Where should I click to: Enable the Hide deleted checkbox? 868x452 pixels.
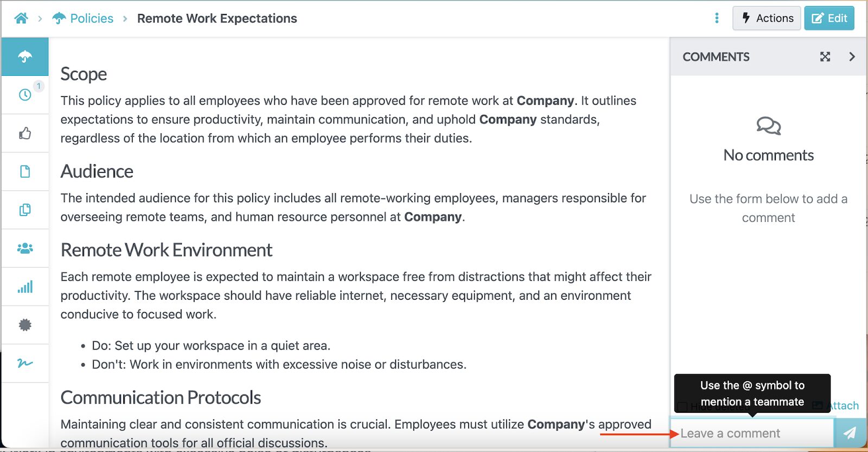point(682,406)
